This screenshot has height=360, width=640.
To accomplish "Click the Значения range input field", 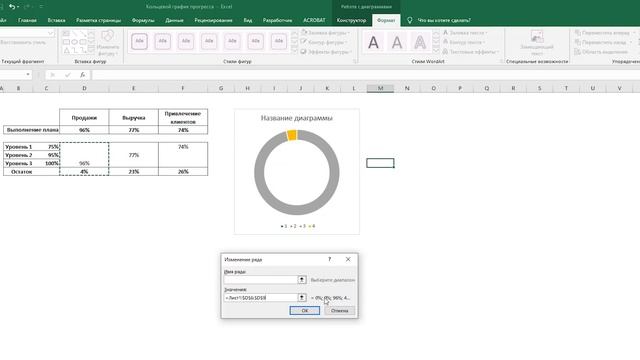I will (260, 298).
